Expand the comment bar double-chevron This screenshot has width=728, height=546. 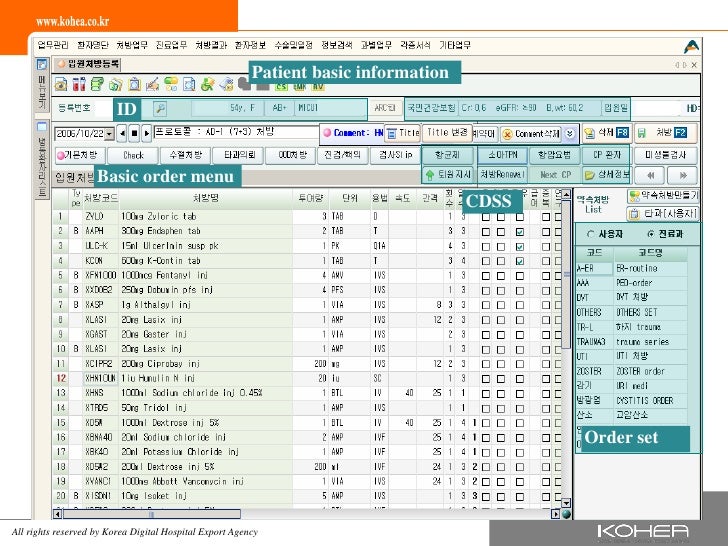(x=569, y=132)
